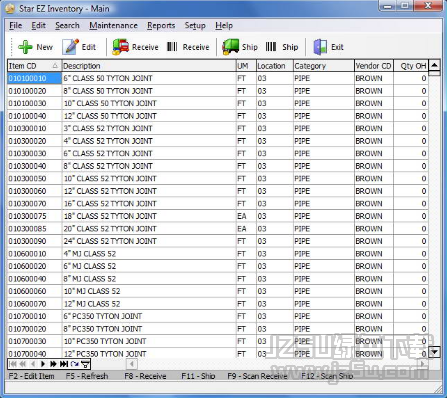Image resolution: width=447 pixels, height=398 pixels.
Task: Click the barcode scan Receive icon
Action: 172,47
